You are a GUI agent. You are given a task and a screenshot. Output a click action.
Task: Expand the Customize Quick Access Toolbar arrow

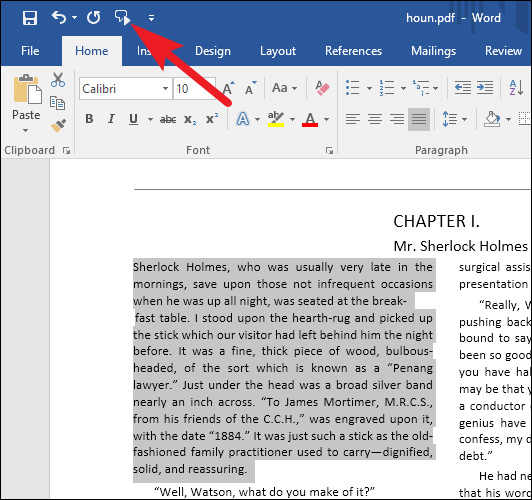point(151,18)
